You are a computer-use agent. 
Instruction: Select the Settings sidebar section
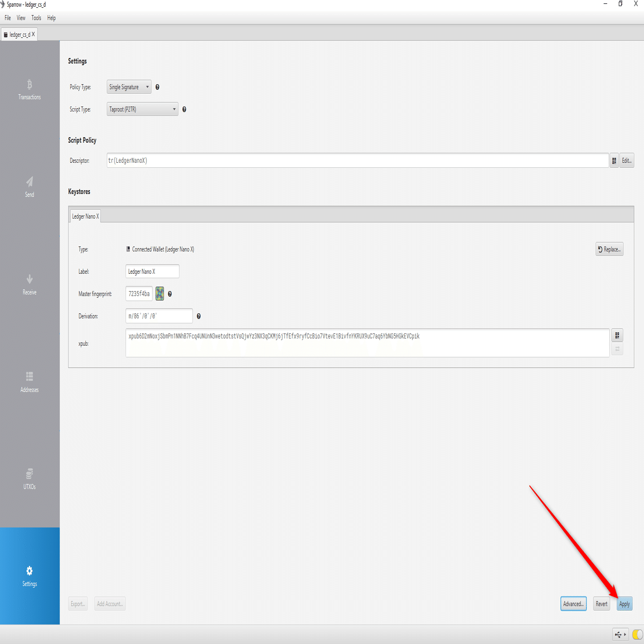30,576
